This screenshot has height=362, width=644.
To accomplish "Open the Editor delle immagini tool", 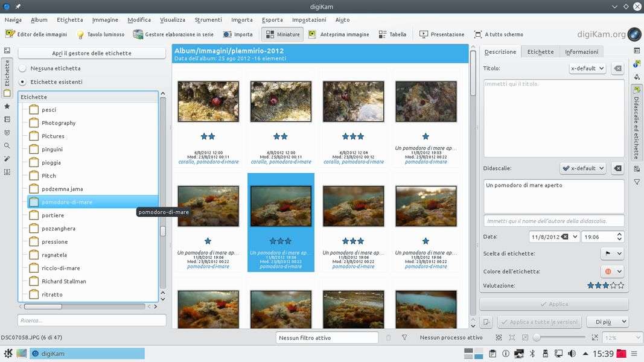I will (36, 34).
